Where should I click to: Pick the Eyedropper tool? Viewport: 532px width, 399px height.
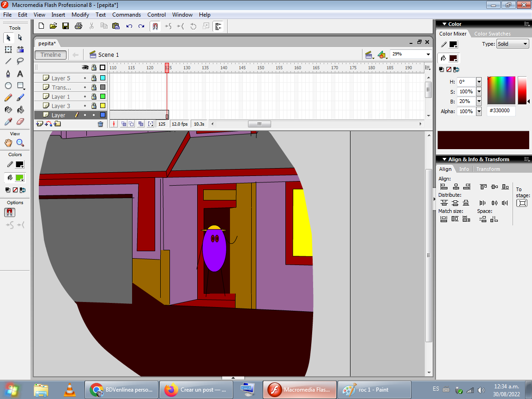(x=8, y=121)
